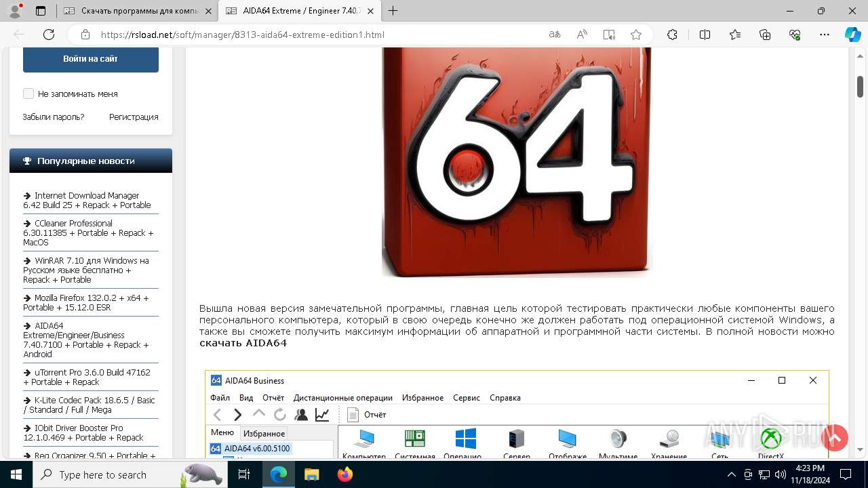Click the browser back arrow
Viewport: 868px width, 488px height.
coord(19,35)
